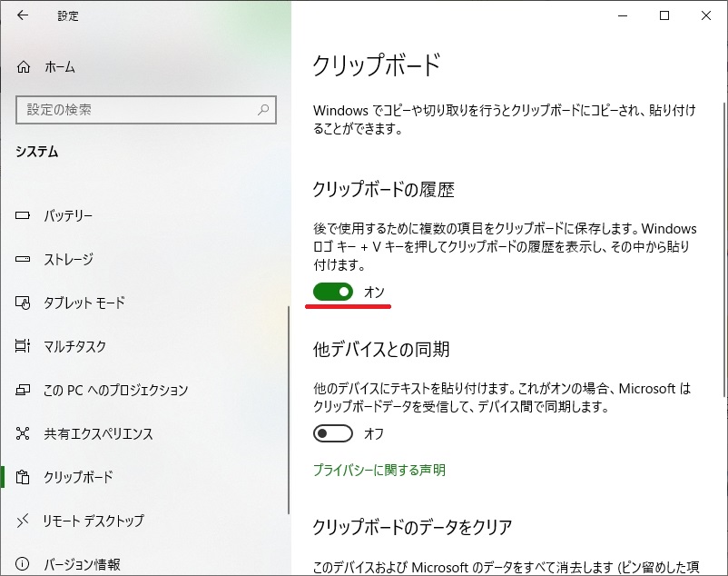Maximize the Settings window

tap(664, 15)
